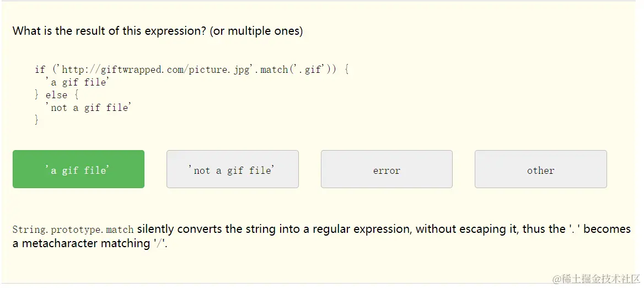Select the 'other' answer button
The height and width of the screenshot is (288, 644).
coord(540,169)
